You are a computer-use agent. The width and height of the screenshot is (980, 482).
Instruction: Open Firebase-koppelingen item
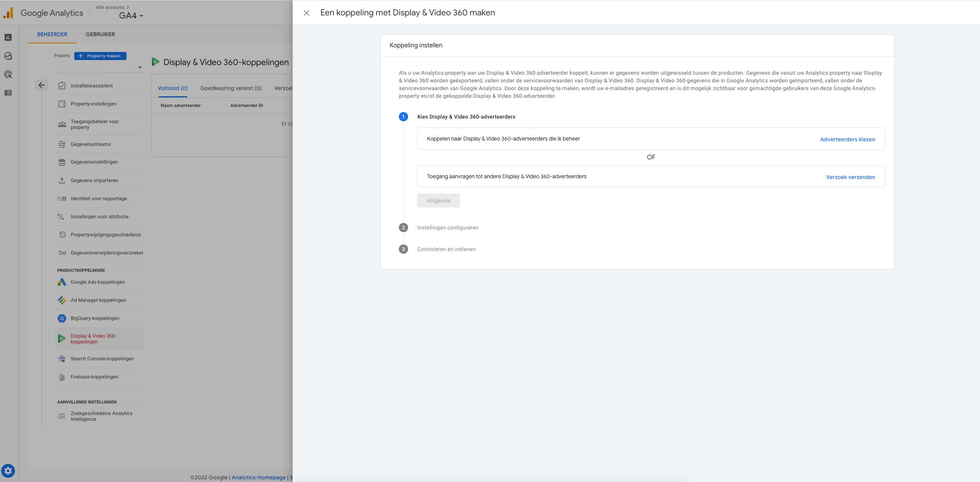coord(94,377)
